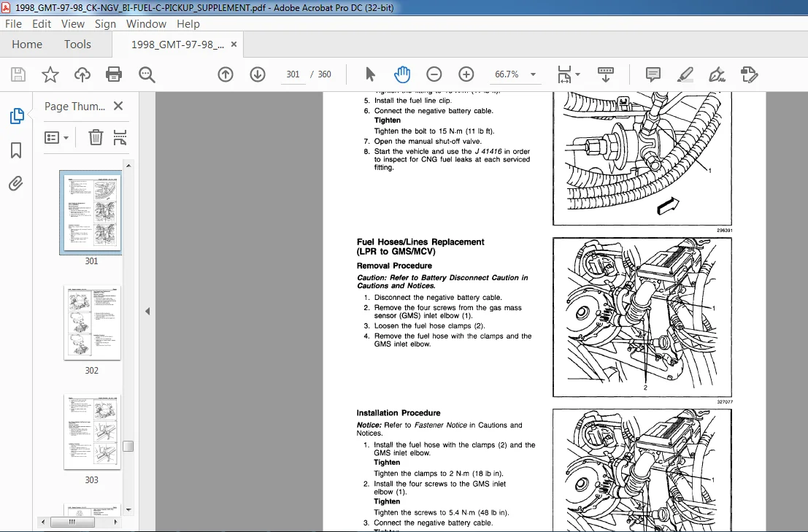Image resolution: width=808 pixels, height=532 pixels.
Task: Open the 66.7% zoom level dropdown
Action: (x=533, y=74)
